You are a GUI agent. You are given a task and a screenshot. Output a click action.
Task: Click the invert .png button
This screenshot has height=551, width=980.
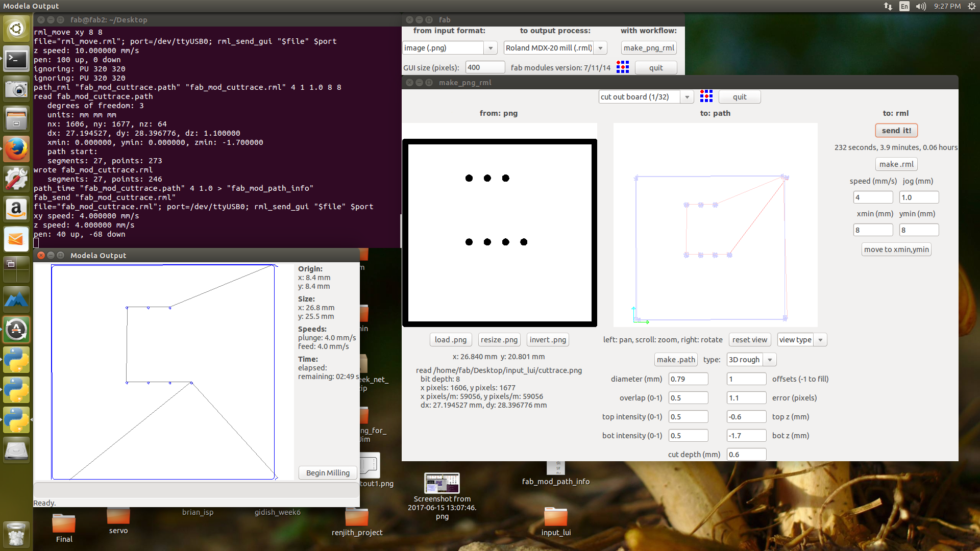click(548, 340)
